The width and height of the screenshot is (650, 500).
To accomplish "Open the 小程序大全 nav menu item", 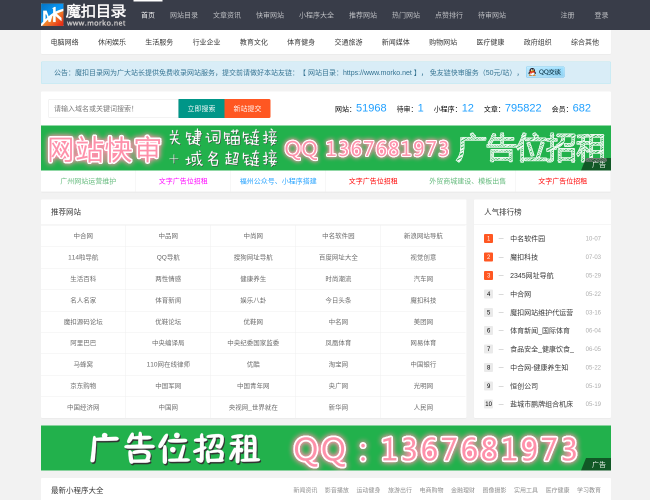I will [x=316, y=15].
